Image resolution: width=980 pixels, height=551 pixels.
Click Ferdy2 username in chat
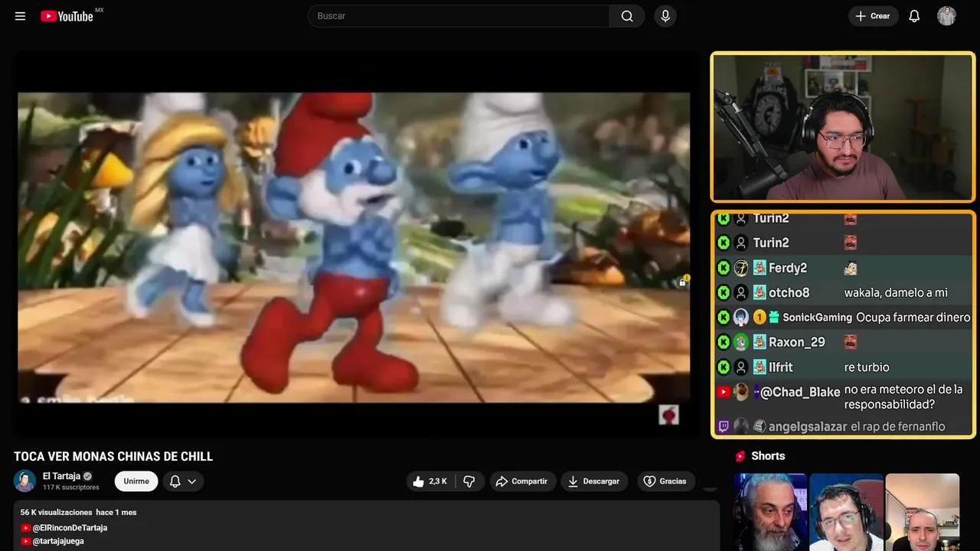point(788,268)
